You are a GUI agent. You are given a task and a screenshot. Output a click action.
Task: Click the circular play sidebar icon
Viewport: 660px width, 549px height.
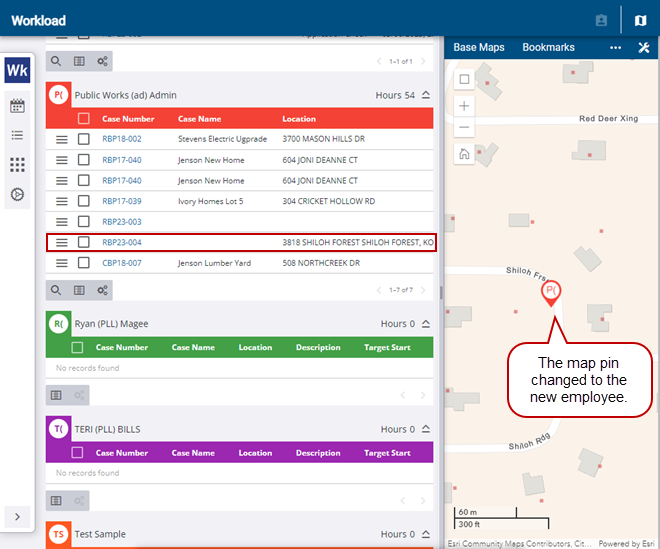click(17, 195)
